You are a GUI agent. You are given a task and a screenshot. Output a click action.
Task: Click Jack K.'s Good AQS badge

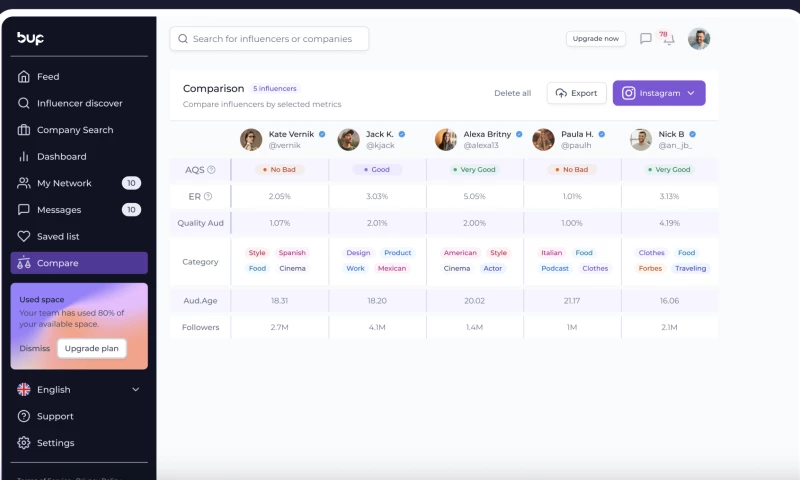(x=377, y=169)
